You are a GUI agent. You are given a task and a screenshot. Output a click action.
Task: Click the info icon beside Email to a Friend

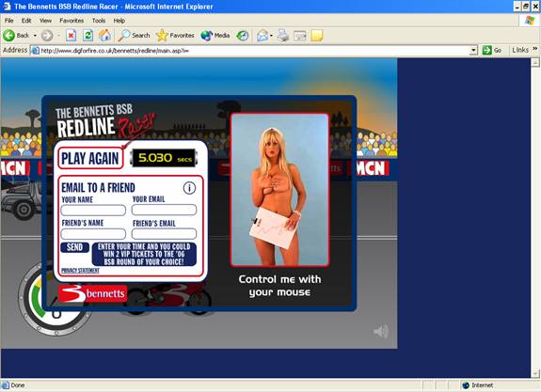189,188
